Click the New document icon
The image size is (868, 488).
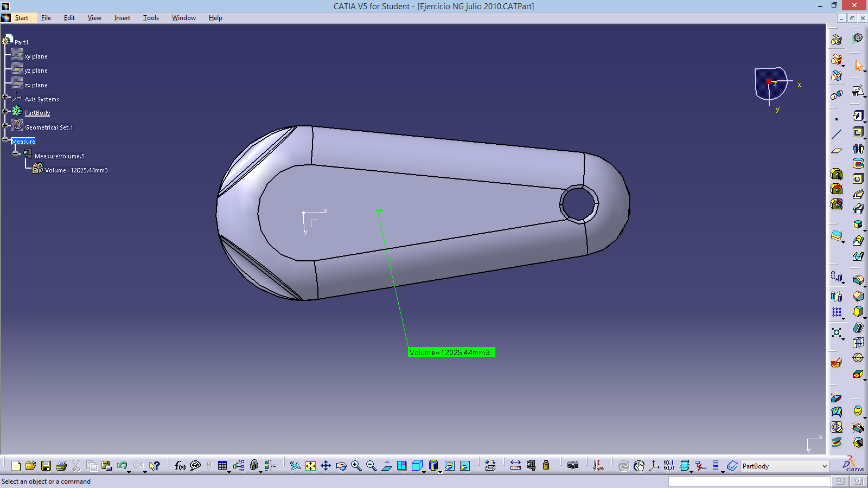[16, 466]
